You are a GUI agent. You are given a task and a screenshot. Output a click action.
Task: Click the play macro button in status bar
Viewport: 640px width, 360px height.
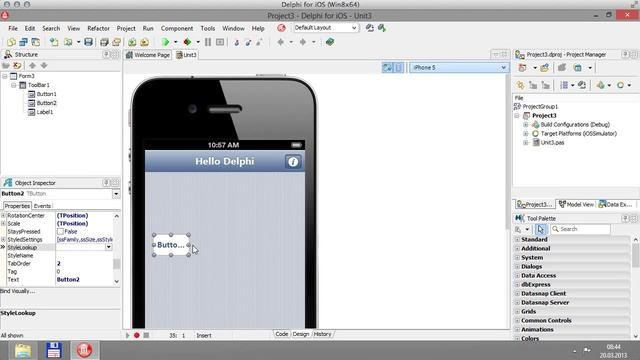point(127,336)
